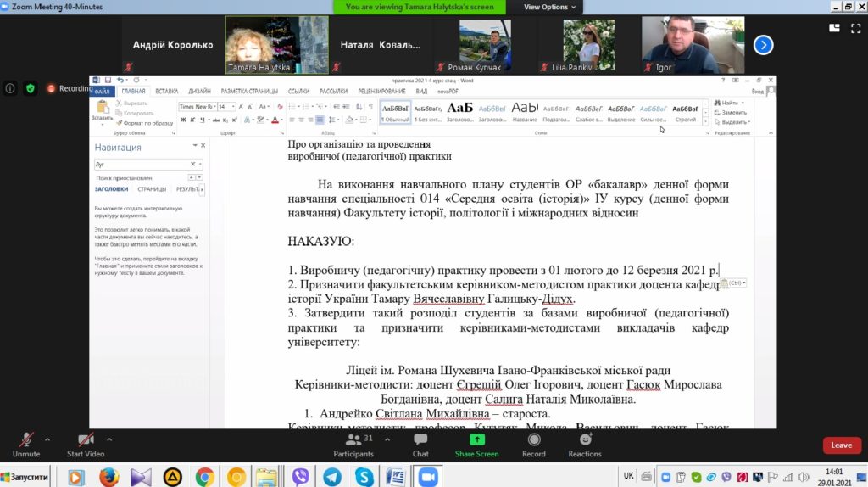868x487 pixels.
Task: Click the red Leave button
Action: point(841,445)
